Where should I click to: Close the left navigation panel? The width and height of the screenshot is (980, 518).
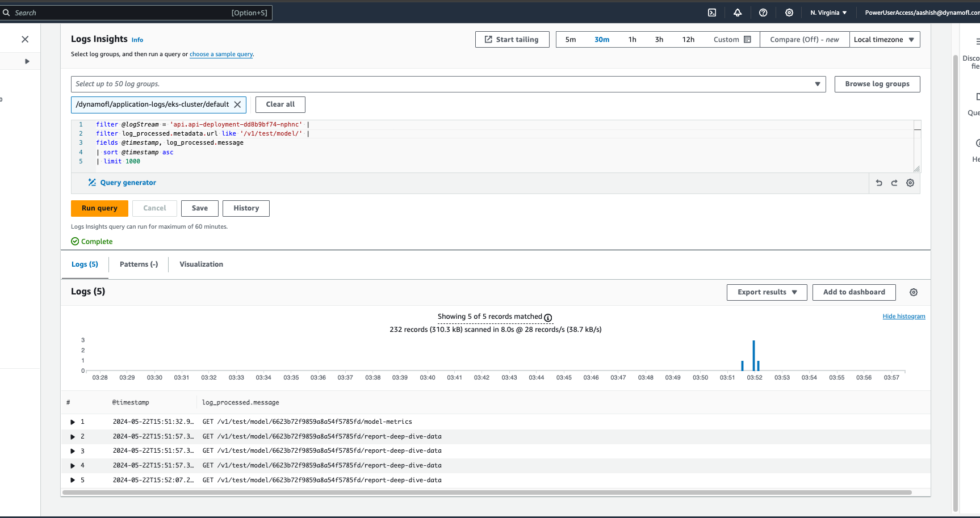[25, 39]
